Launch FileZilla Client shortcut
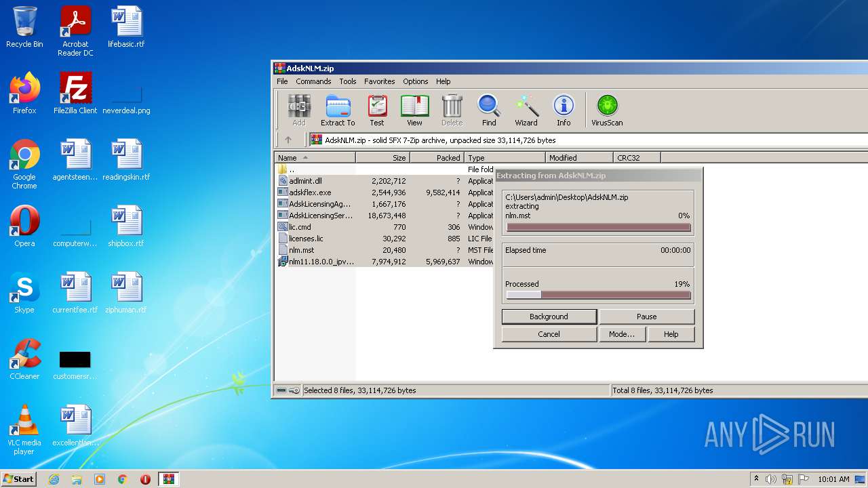Viewport: 868px width, 488px height. pos(75,94)
